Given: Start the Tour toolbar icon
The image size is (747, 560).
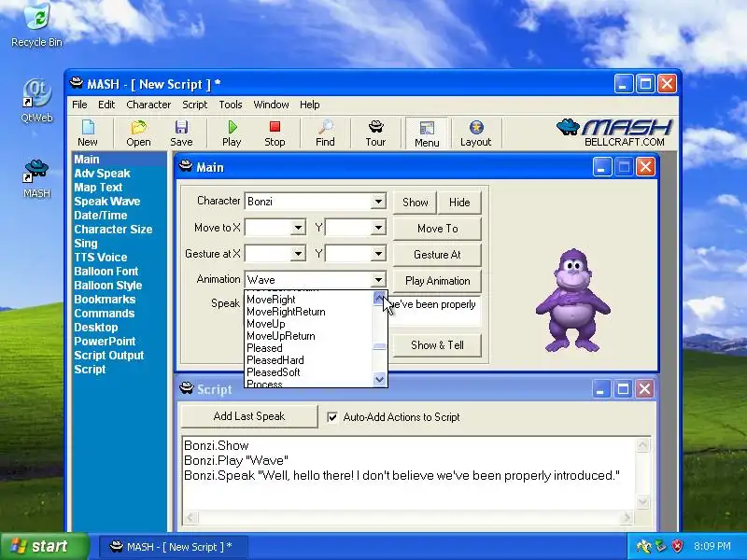Looking at the screenshot, I should 375,133.
